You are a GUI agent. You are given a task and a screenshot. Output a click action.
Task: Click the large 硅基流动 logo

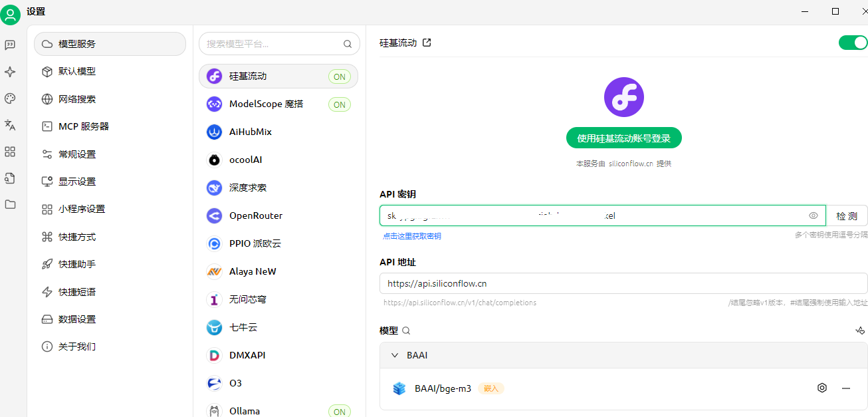click(x=623, y=97)
